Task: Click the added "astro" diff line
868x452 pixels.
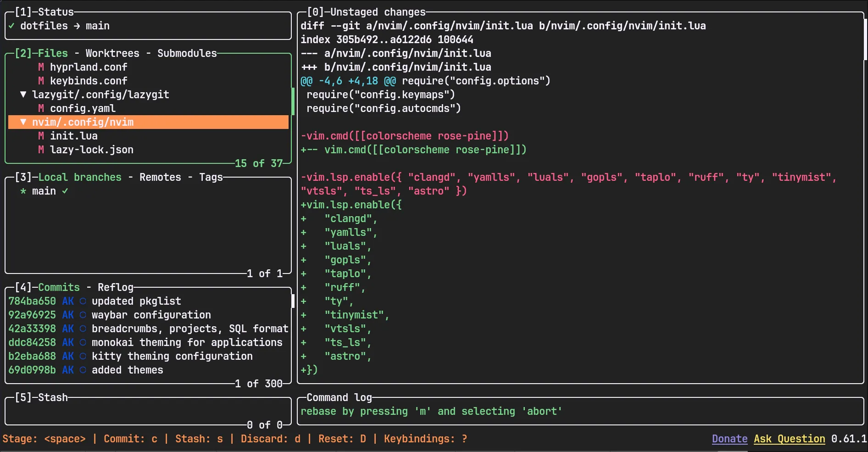Action: pyautogui.click(x=336, y=356)
